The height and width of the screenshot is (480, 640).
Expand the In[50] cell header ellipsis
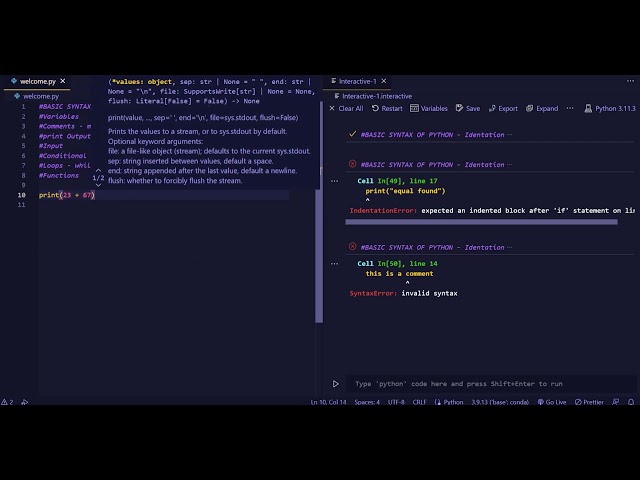point(509,247)
